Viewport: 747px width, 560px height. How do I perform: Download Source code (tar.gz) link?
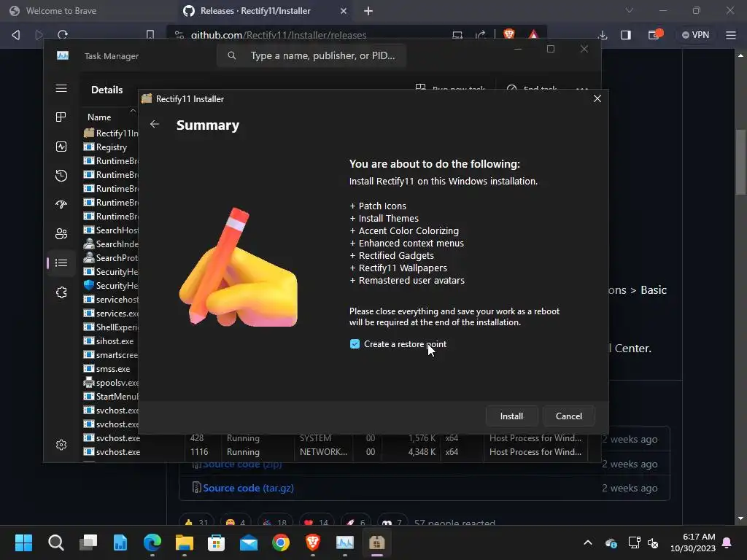248,488
